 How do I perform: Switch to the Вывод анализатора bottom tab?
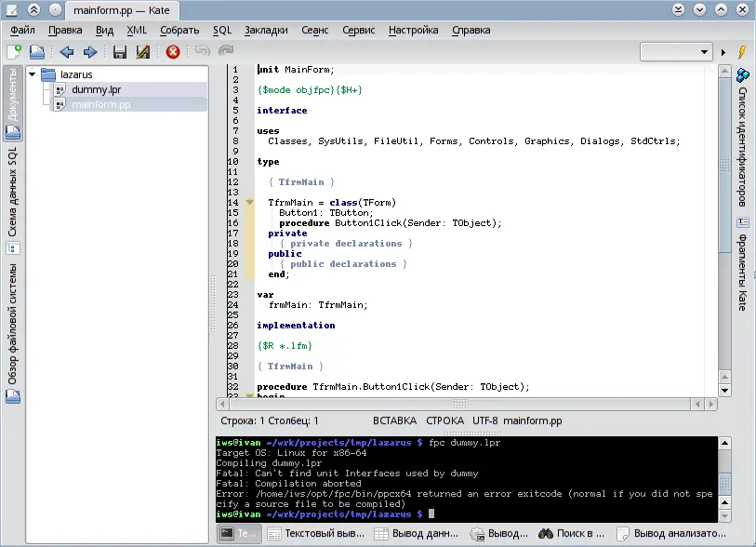[671, 533]
